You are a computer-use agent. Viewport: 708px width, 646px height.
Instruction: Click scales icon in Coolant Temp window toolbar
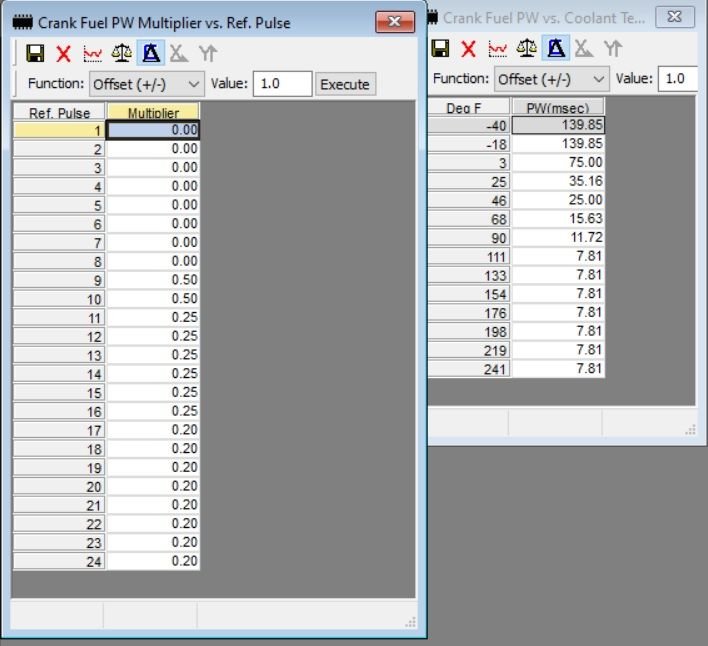(526, 48)
